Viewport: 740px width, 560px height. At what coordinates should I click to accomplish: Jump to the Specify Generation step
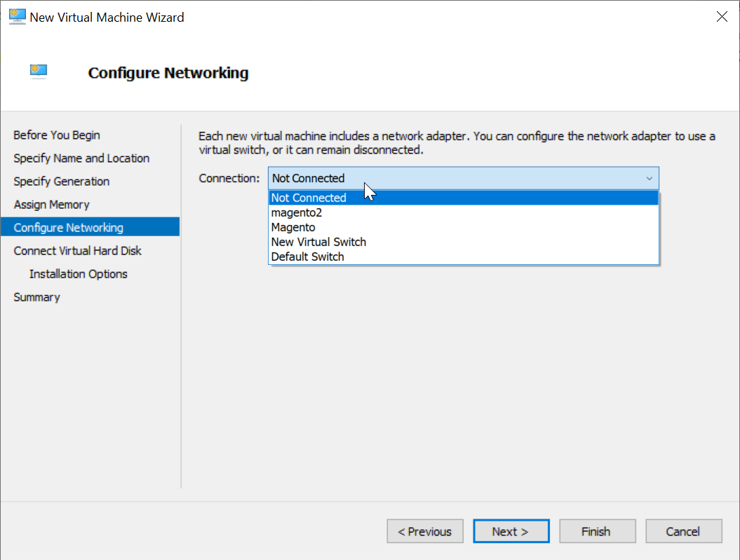62,181
